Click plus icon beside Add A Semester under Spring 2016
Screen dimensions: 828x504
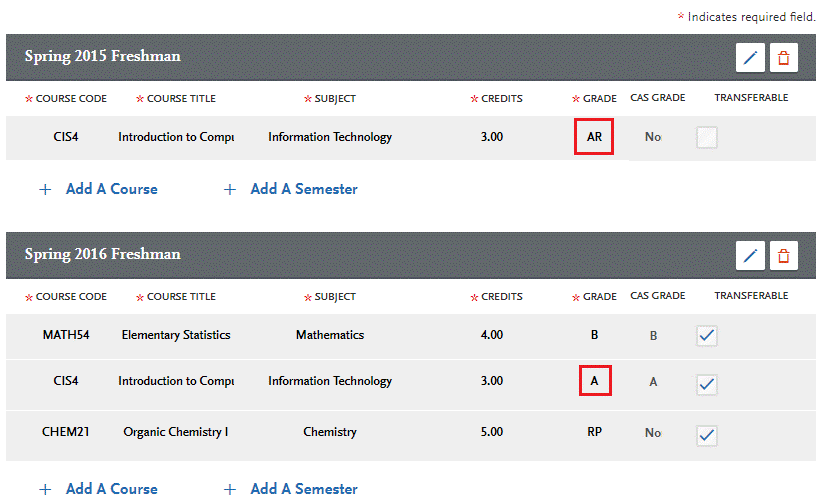(229, 489)
